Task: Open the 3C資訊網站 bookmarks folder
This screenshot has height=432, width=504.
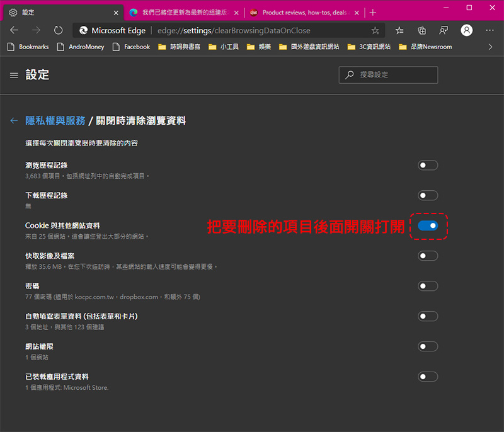Action: [x=369, y=47]
